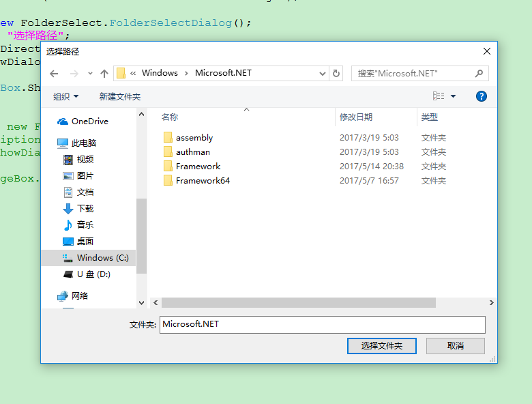Click the Framework folder icon
The image size is (532, 404).
tap(168, 166)
